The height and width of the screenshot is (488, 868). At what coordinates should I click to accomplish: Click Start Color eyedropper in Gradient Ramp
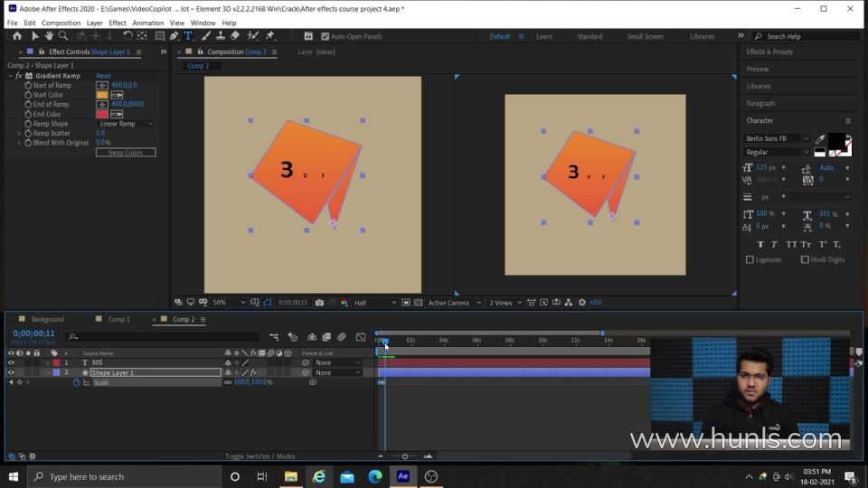pos(117,95)
